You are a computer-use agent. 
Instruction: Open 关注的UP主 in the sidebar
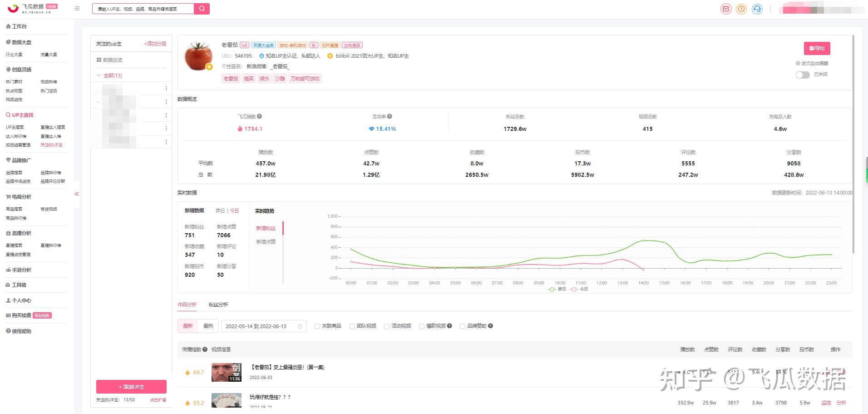coord(51,145)
